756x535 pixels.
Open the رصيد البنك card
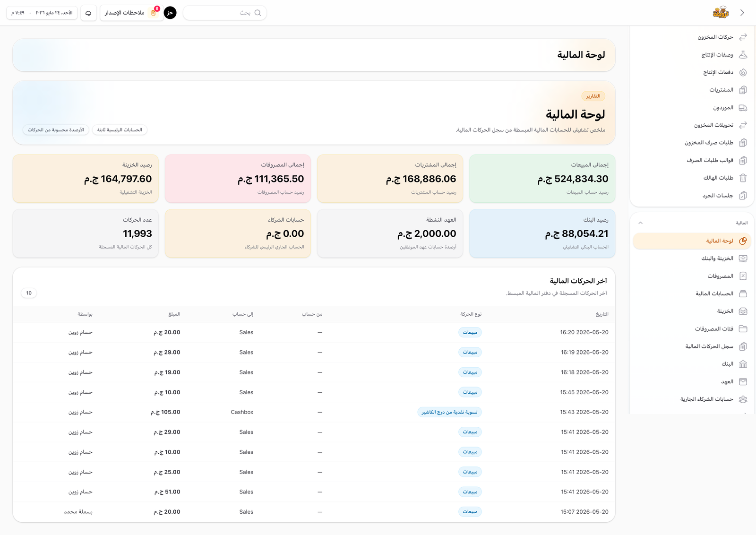(x=542, y=233)
